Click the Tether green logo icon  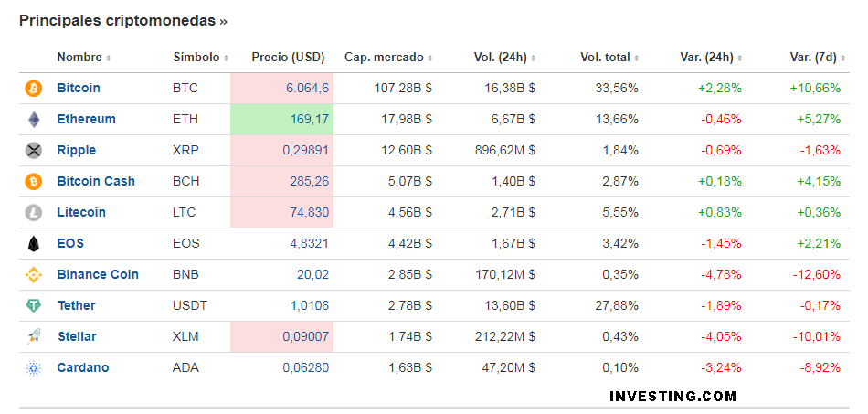pyautogui.click(x=34, y=306)
